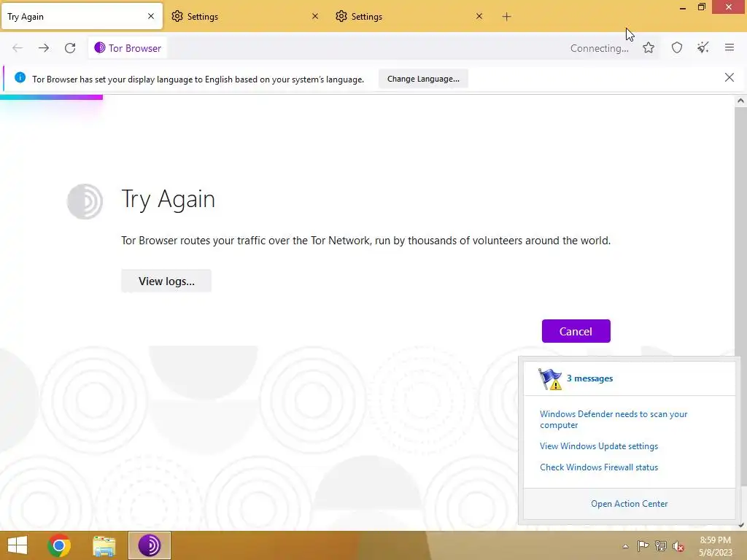Image resolution: width=747 pixels, height=560 pixels.
Task: Click the network tray icon
Action: tap(661, 546)
